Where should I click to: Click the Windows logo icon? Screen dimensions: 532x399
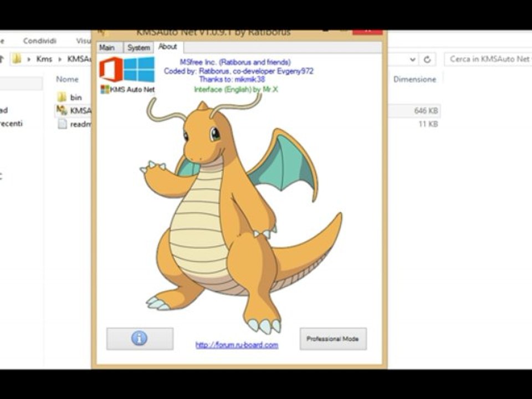click(x=139, y=69)
